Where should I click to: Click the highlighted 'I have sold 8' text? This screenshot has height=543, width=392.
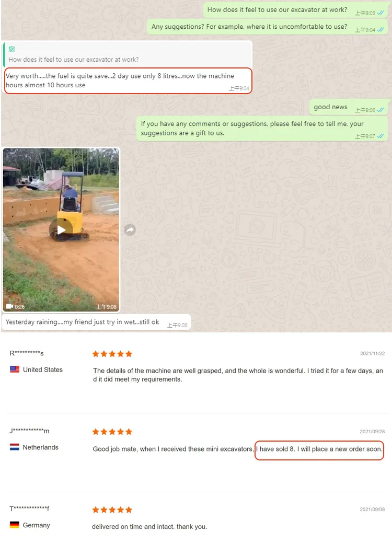[319, 449]
